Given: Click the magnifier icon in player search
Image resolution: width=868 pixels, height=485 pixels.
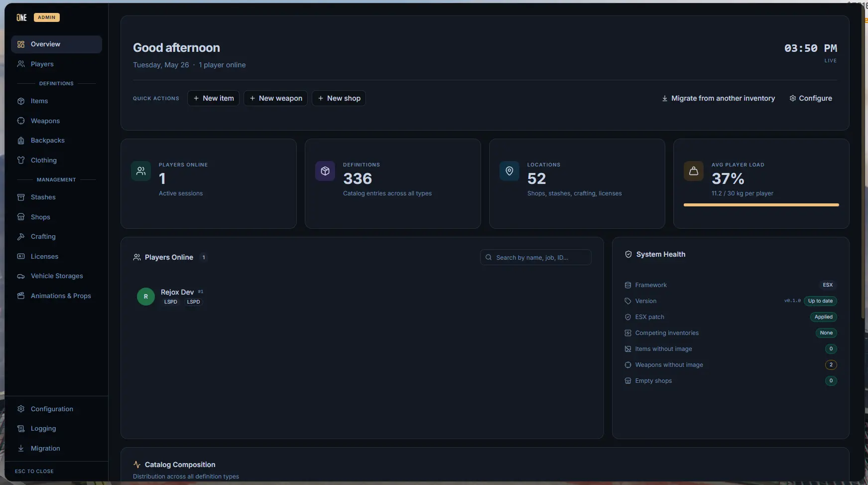Looking at the screenshot, I should pos(489,258).
